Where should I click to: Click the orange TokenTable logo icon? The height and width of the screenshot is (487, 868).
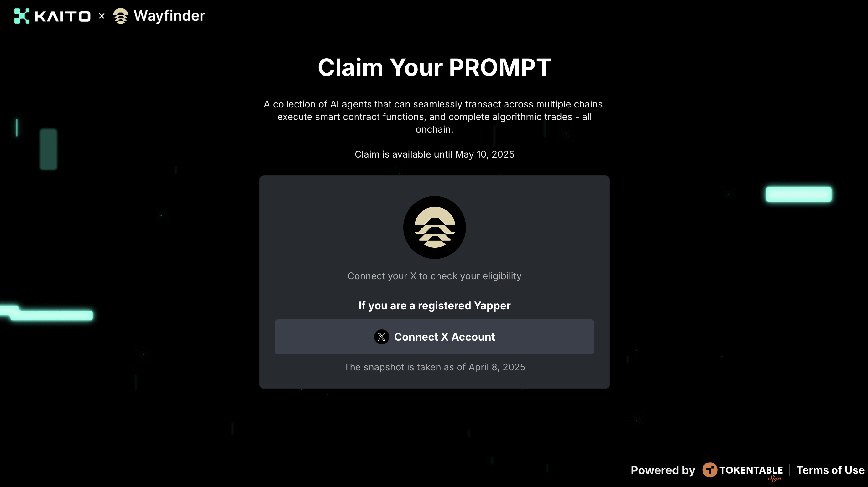pos(710,469)
